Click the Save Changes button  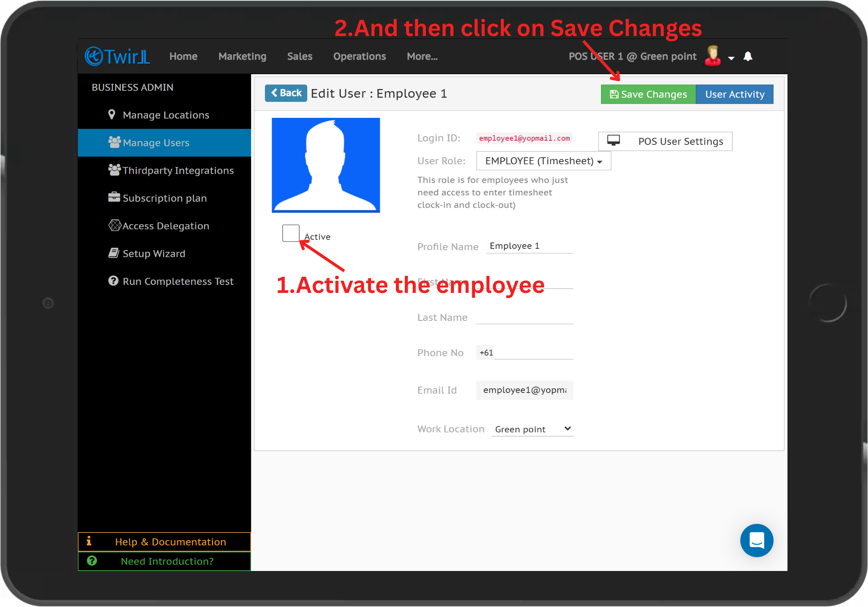click(648, 94)
